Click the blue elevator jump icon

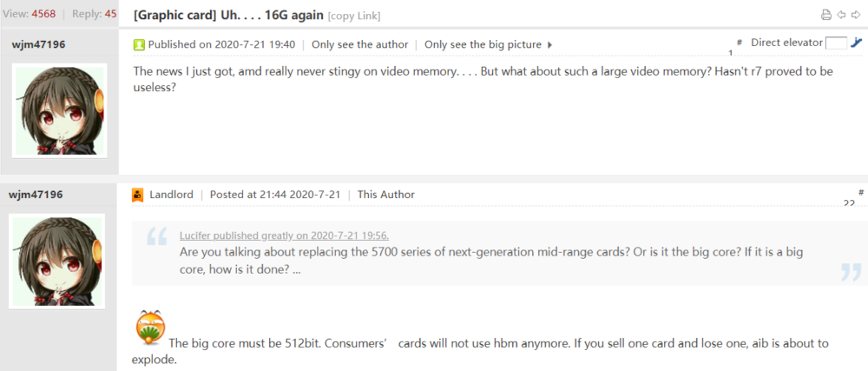point(856,43)
